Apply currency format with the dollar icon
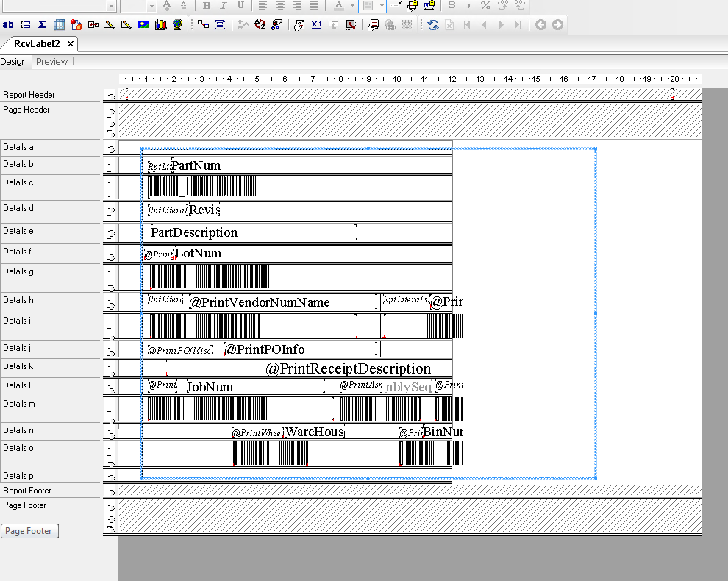 [452, 6]
